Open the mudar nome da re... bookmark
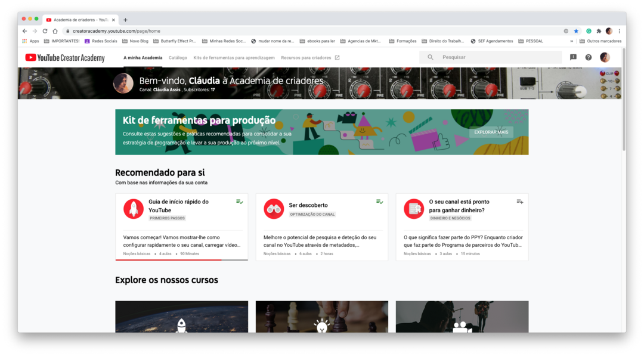 click(x=273, y=41)
